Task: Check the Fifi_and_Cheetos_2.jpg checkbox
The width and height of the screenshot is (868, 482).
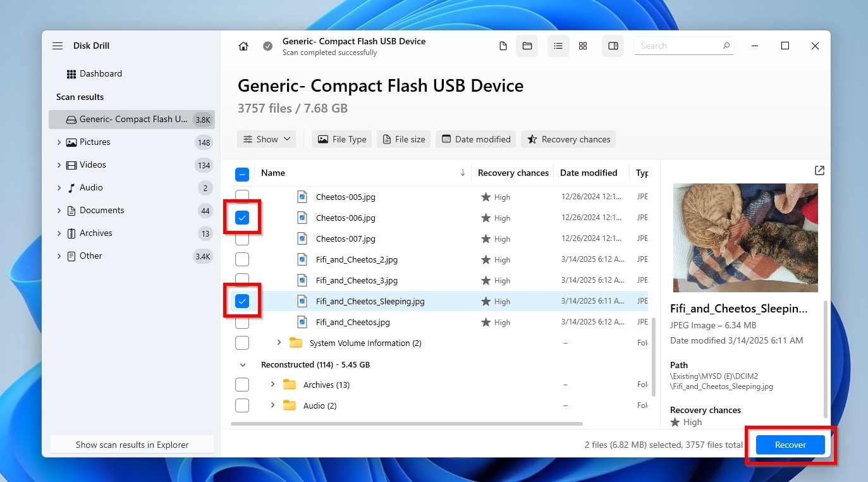Action: [x=242, y=259]
